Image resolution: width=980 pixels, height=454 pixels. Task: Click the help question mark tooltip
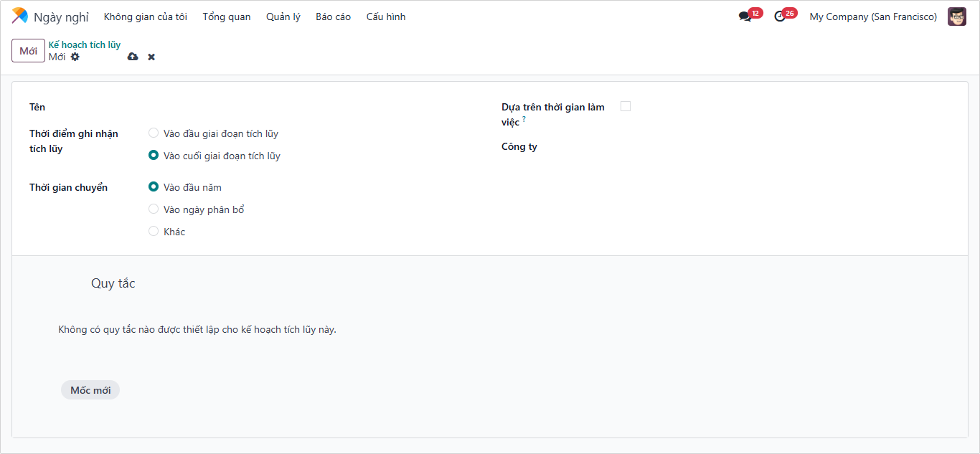pos(524,120)
